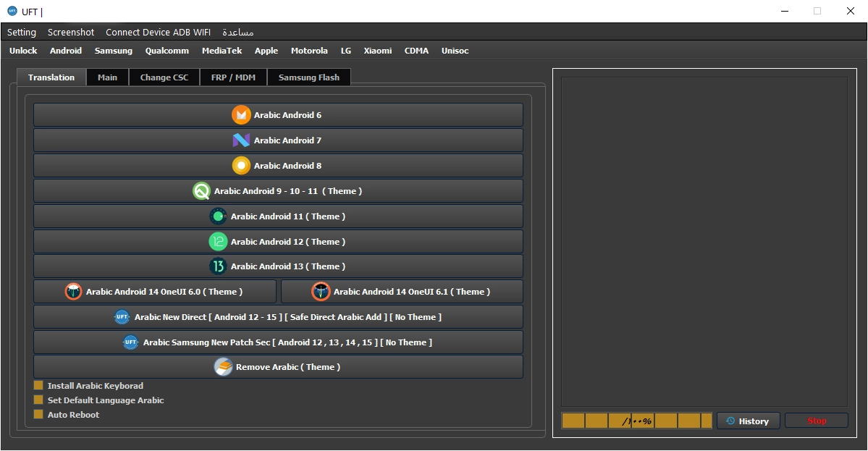Click the Remove Arabic eraser icon
The image size is (868, 451).
click(x=224, y=367)
